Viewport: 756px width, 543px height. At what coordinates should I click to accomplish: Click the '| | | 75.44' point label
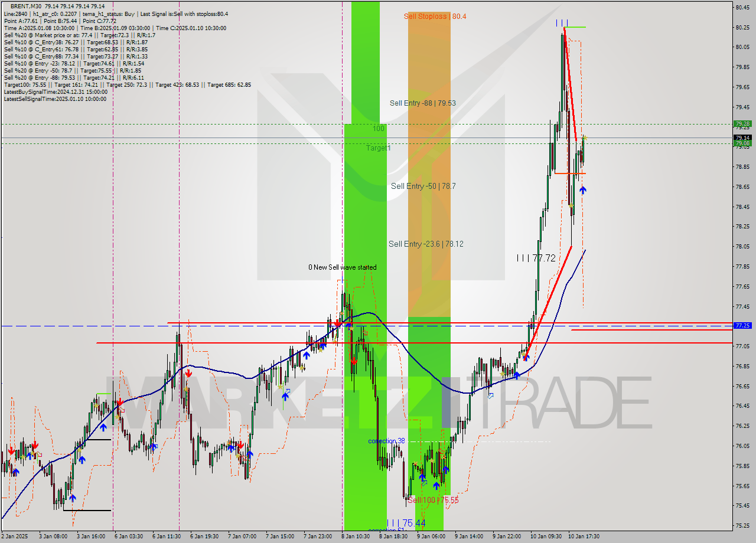[x=406, y=523]
